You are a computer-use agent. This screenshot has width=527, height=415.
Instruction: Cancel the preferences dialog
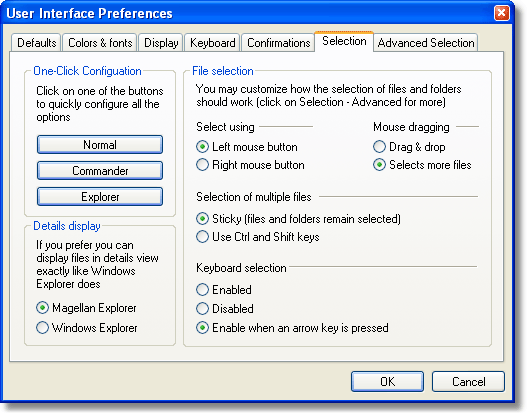tap(468, 381)
